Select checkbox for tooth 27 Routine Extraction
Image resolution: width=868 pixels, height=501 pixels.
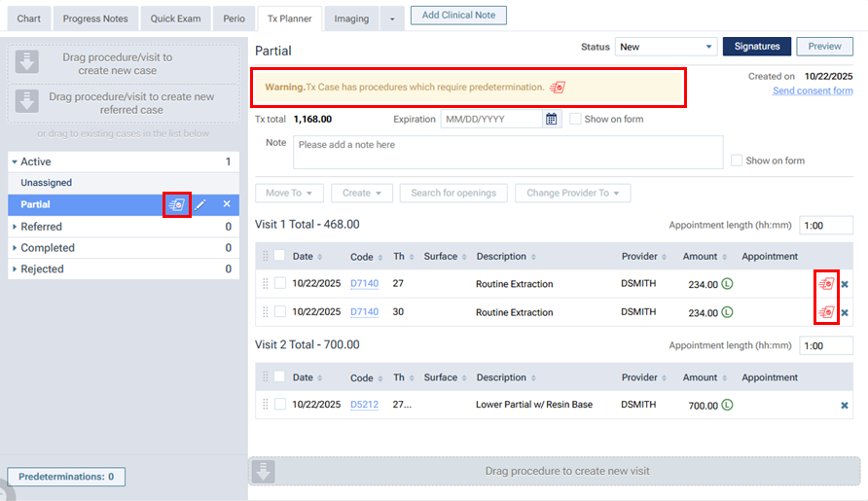click(x=280, y=284)
